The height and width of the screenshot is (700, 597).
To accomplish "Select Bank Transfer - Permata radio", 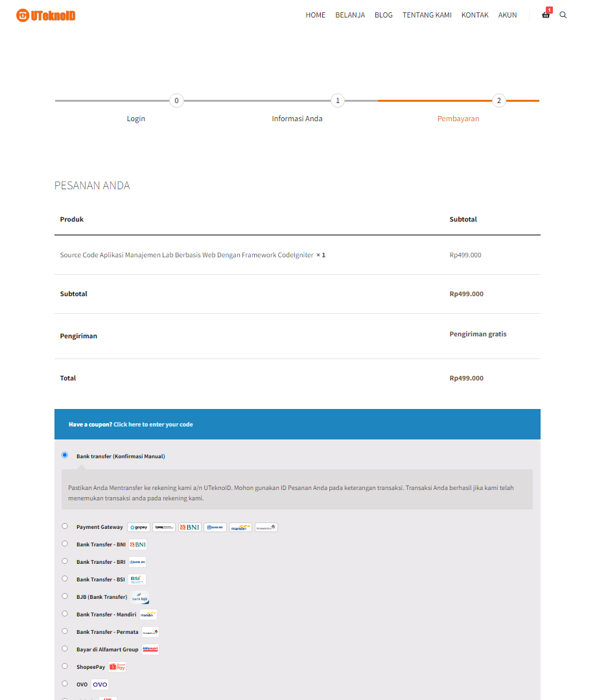I will click(65, 631).
